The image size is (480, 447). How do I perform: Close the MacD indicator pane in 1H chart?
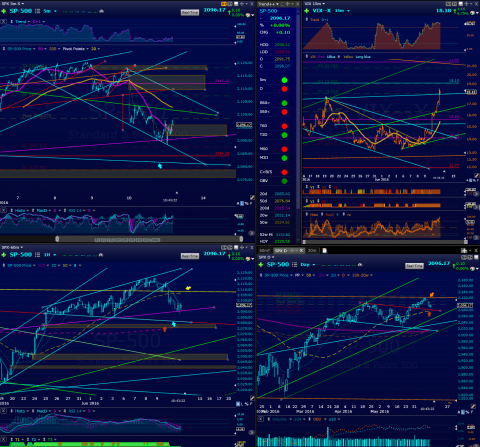3,411
